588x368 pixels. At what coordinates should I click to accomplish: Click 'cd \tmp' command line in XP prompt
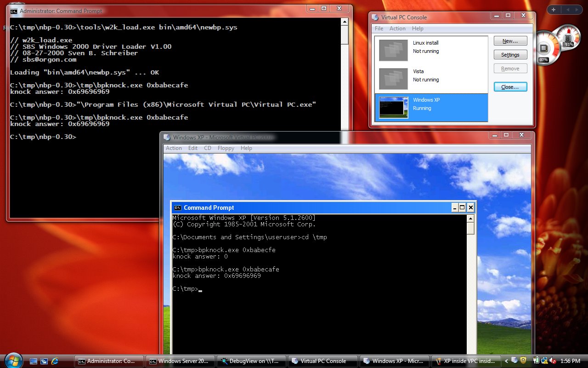[x=250, y=237]
